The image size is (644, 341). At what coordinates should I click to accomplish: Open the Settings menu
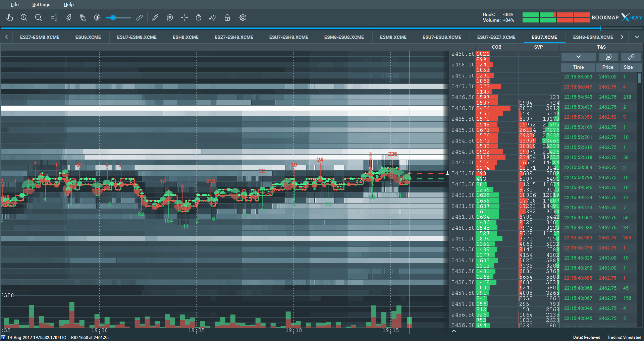(41, 4)
